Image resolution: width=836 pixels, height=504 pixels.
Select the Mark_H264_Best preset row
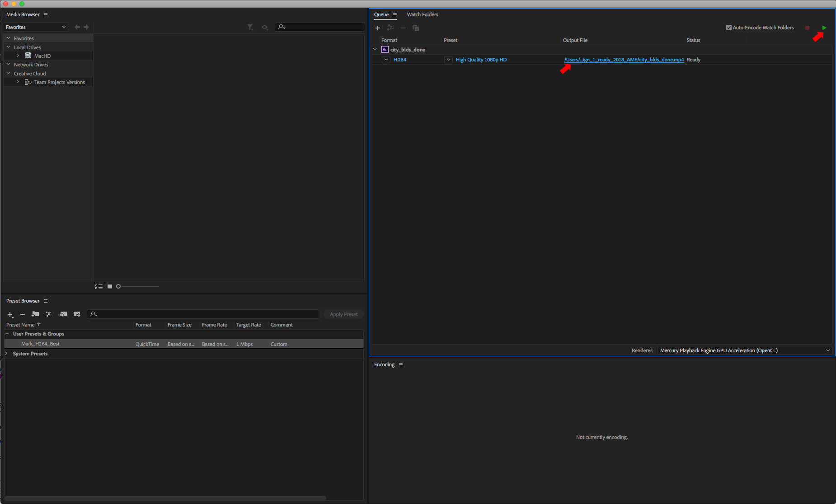tap(184, 344)
